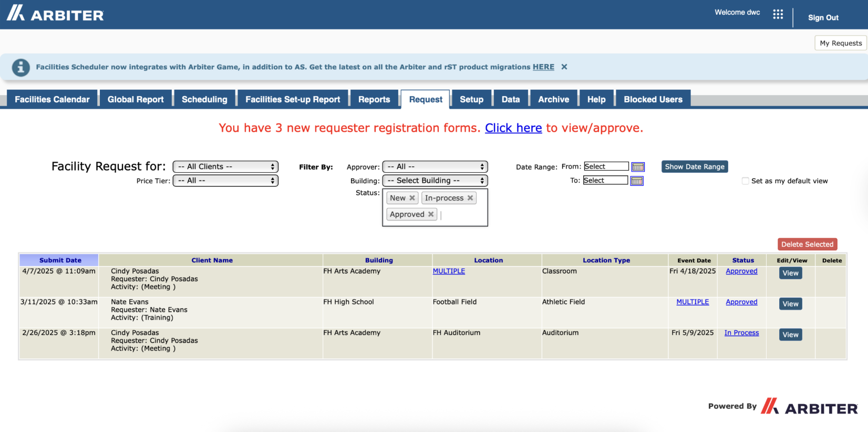This screenshot has width=868, height=432.
Task: Open the Setup tab
Action: point(471,99)
